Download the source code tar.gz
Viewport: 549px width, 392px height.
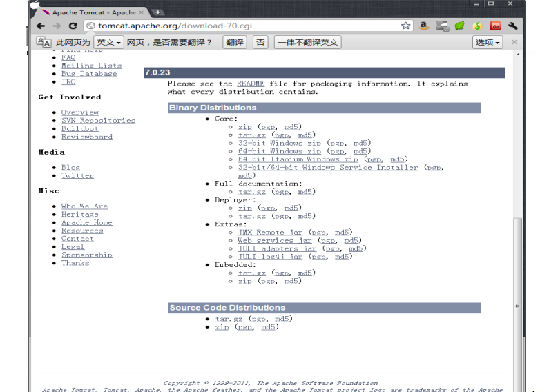point(229,319)
